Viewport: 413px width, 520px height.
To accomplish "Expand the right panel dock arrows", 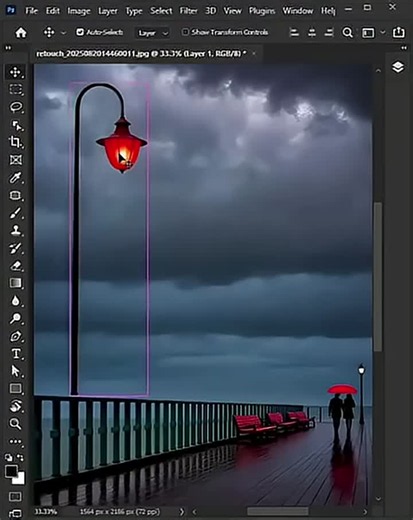I will pos(404,48).
